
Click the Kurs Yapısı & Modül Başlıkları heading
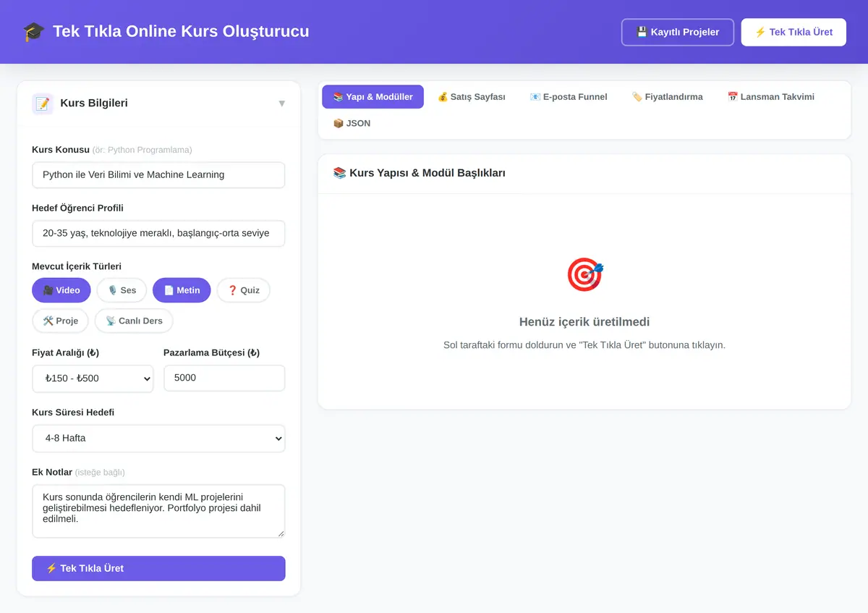419,173
